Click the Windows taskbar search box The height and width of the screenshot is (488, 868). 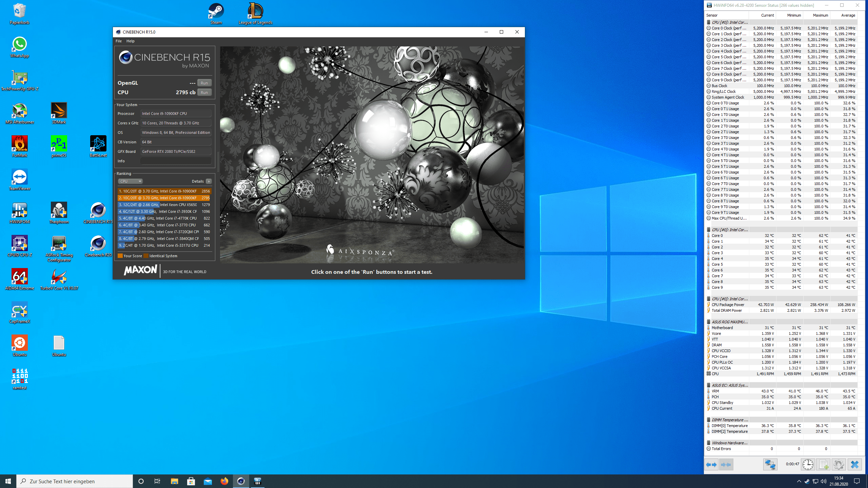[x=75, y=481]
